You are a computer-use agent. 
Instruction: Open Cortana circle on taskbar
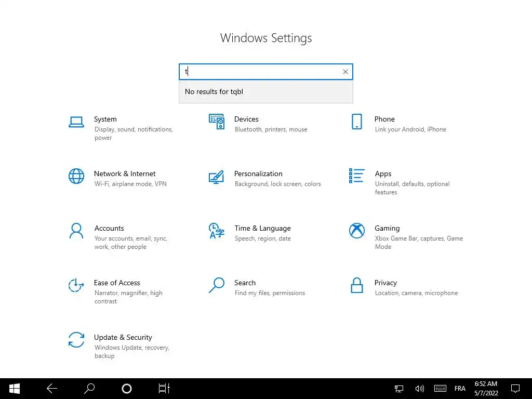127,389
